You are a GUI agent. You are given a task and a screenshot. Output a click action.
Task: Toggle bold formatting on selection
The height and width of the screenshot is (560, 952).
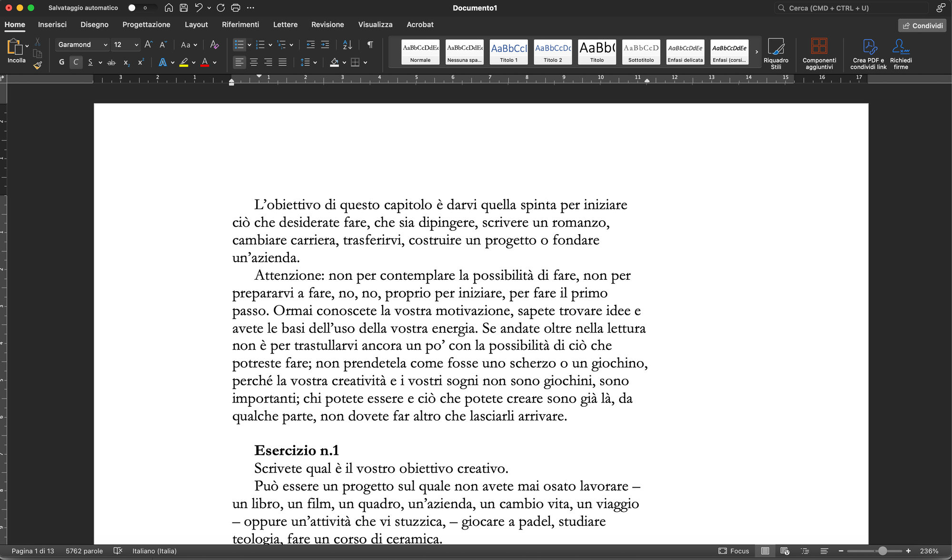[61, 62]
